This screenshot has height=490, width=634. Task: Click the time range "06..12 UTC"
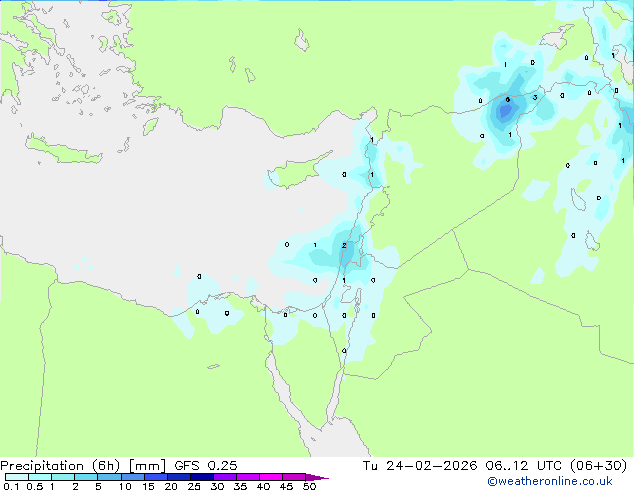point(524,466)
